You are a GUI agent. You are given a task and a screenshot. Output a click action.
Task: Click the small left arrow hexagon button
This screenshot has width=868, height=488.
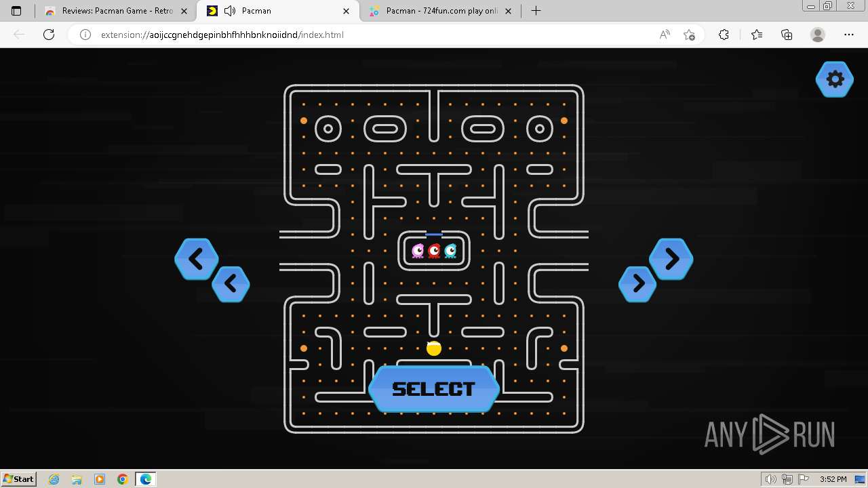coord(231,284)
